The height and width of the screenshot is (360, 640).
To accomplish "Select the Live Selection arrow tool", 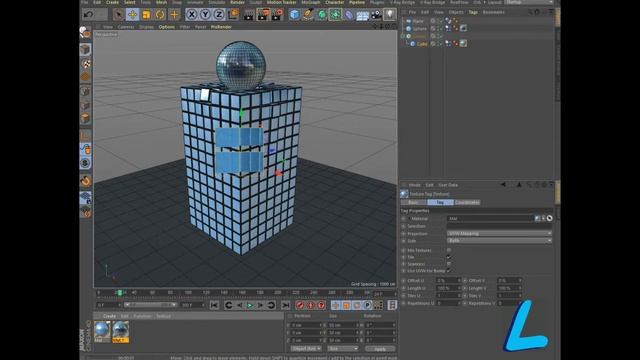I will coord(118,15).
